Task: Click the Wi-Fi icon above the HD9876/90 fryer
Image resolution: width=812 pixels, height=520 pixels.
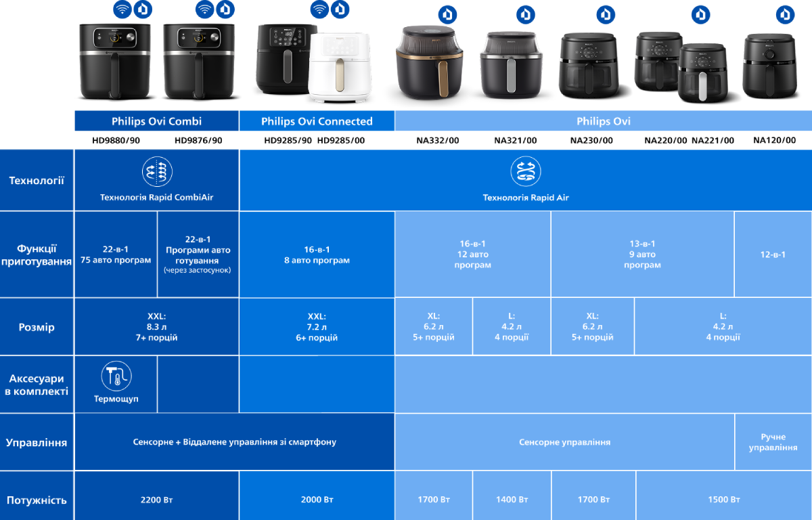Action: tap(204, 9)
